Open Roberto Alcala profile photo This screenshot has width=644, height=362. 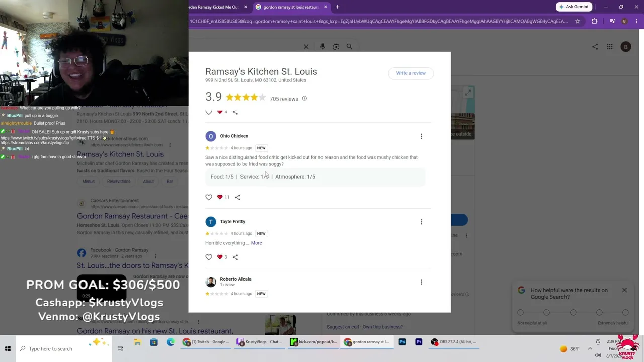211,282
